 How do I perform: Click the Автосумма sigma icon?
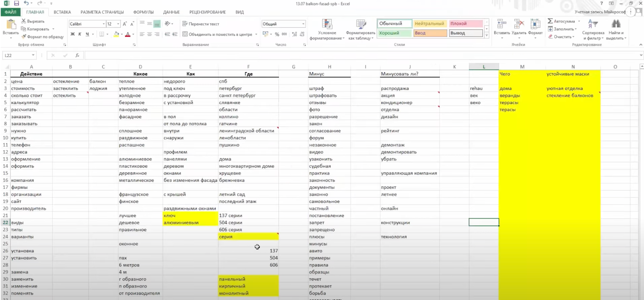[550, 21]
